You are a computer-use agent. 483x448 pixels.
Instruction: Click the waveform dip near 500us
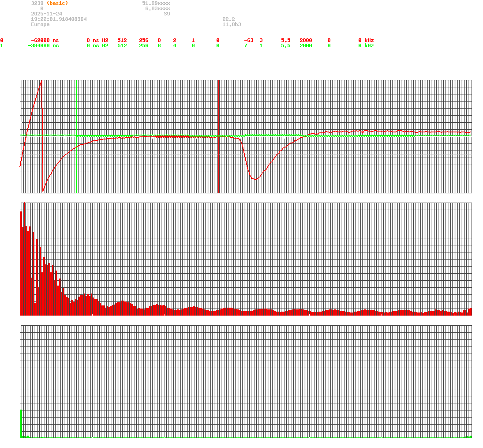point(255,179)
